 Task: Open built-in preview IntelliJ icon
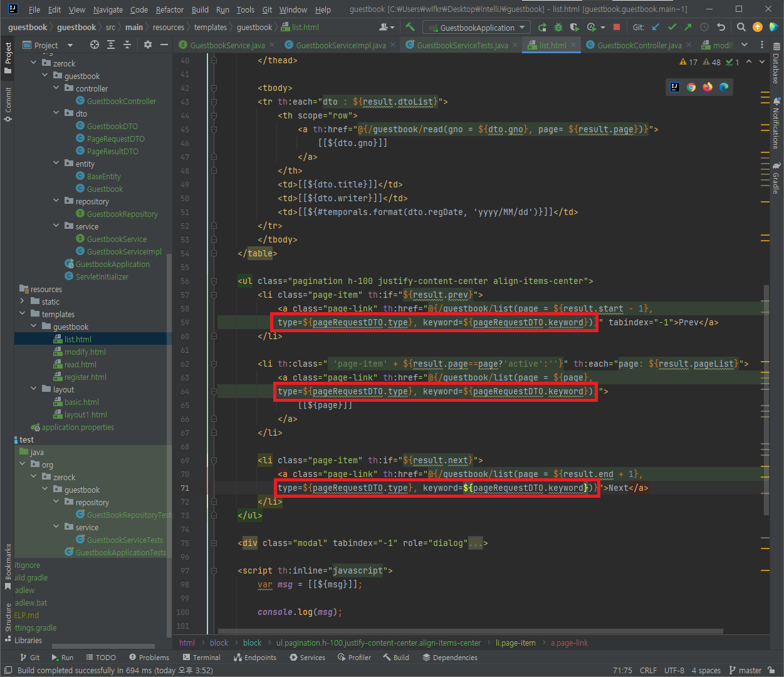click(675, 87)
